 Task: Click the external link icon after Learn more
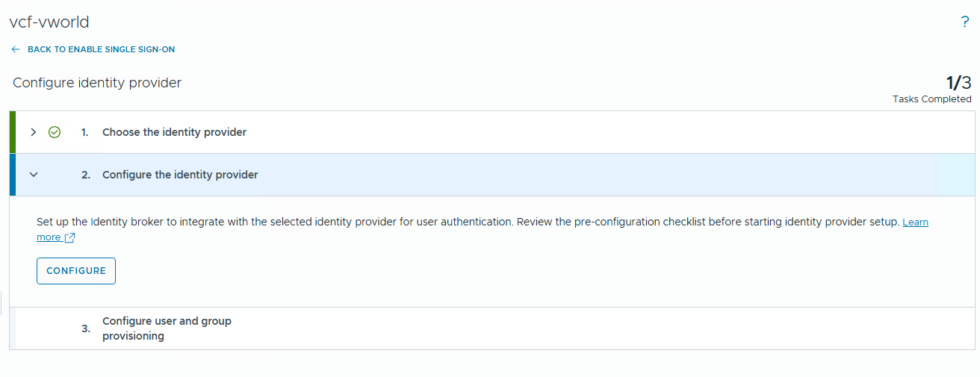pyautogui.click(x=70, y=237)
